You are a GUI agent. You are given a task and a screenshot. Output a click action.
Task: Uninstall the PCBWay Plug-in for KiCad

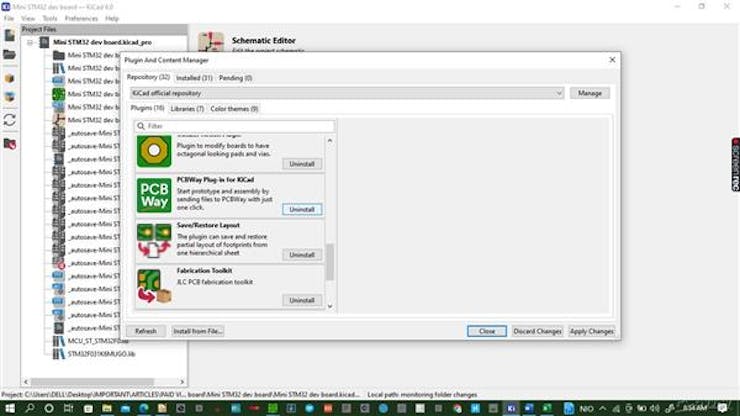click(x=302, y=209)
